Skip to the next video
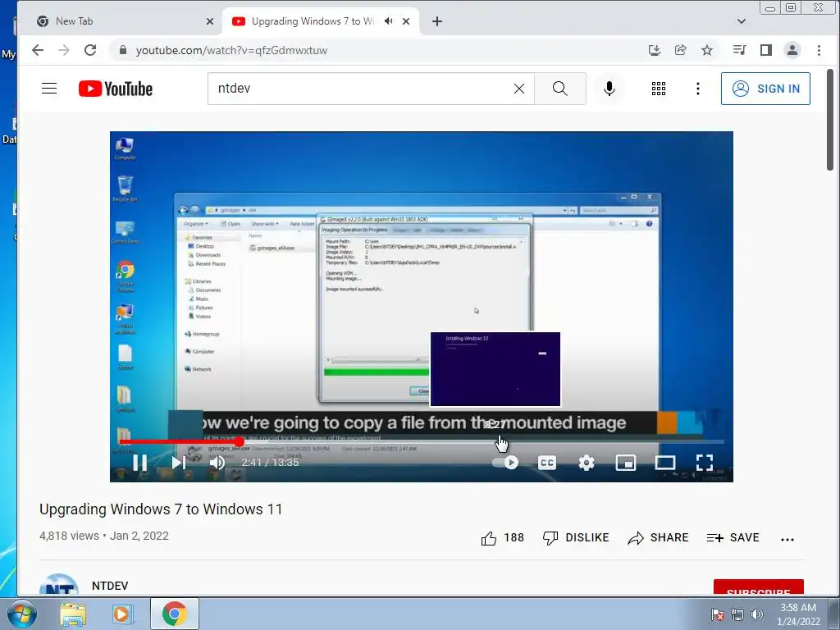This screenshot has height=630, width=840. 179,463
